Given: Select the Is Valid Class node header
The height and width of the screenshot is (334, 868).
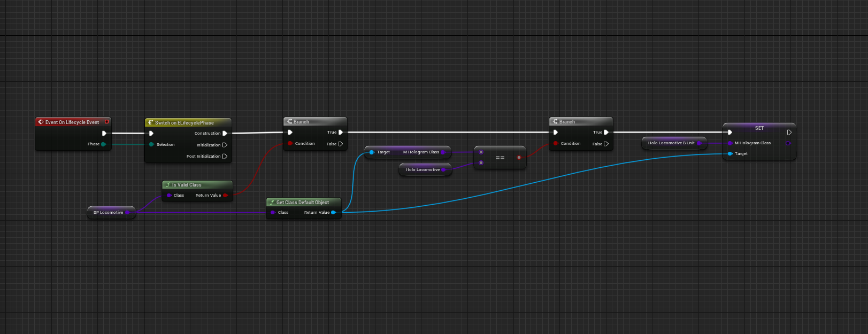Looking at the screenshot, I should click(x=197, y=184).
